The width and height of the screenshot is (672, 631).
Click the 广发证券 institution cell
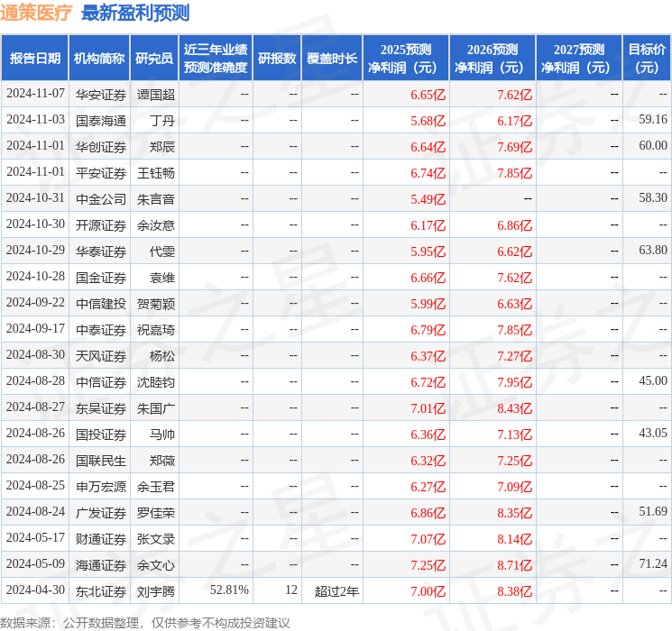[101, 512]
